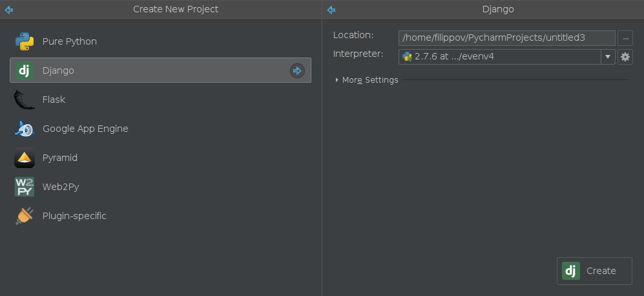Image resolution: width=644 pixels, height=296 pixels.
Task: Select Flask project type
Action: click(160, 100)
